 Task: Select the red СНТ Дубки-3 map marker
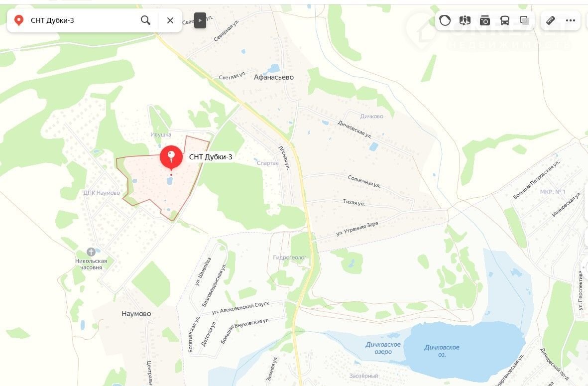click(x=171, y=157)
